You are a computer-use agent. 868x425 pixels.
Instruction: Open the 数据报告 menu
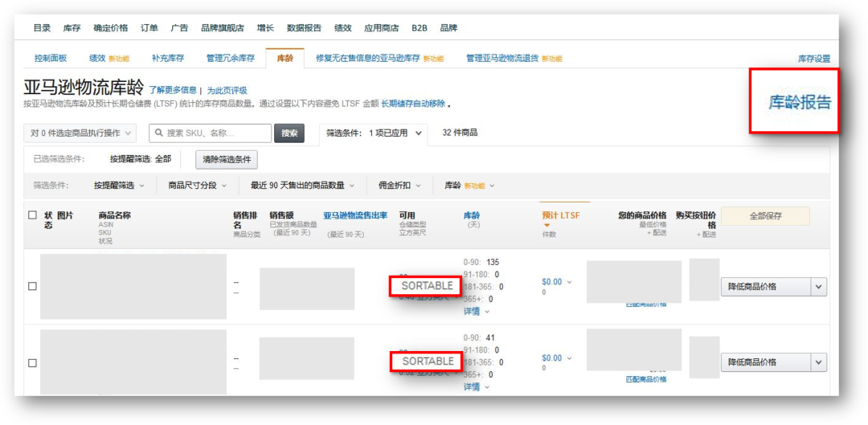coord(304,28)
